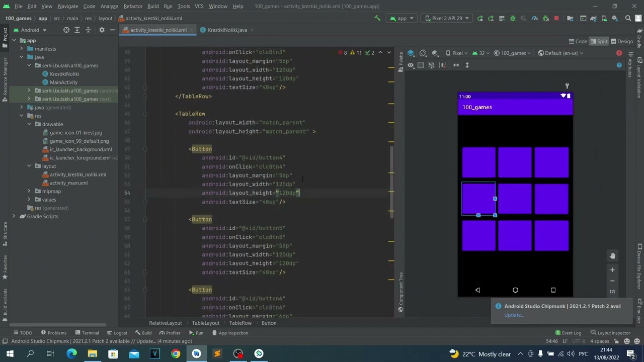Toggle the Component Tree side panel
The height and width of the screenshot is (362, 644).
click(x=401, y=293)
